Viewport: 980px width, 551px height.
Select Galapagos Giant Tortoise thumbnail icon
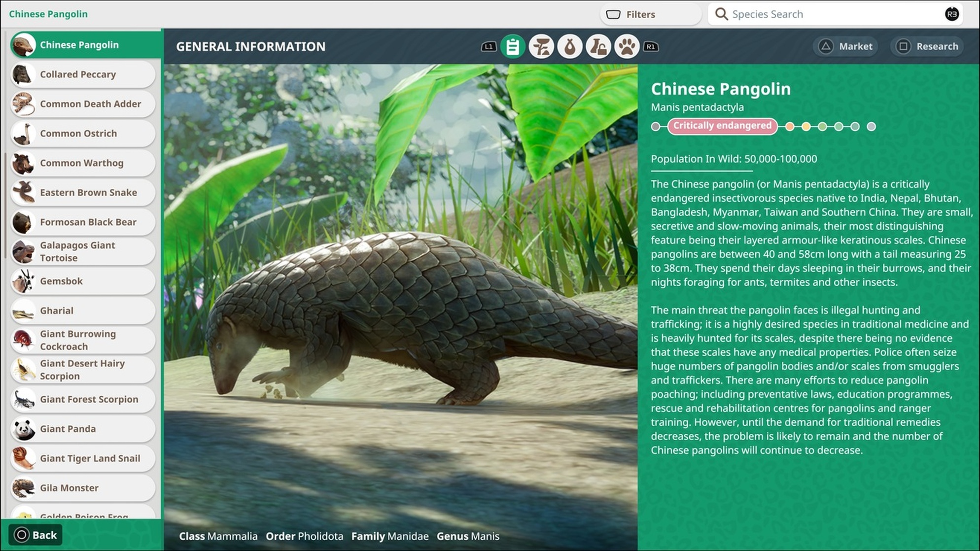[23, 252]
